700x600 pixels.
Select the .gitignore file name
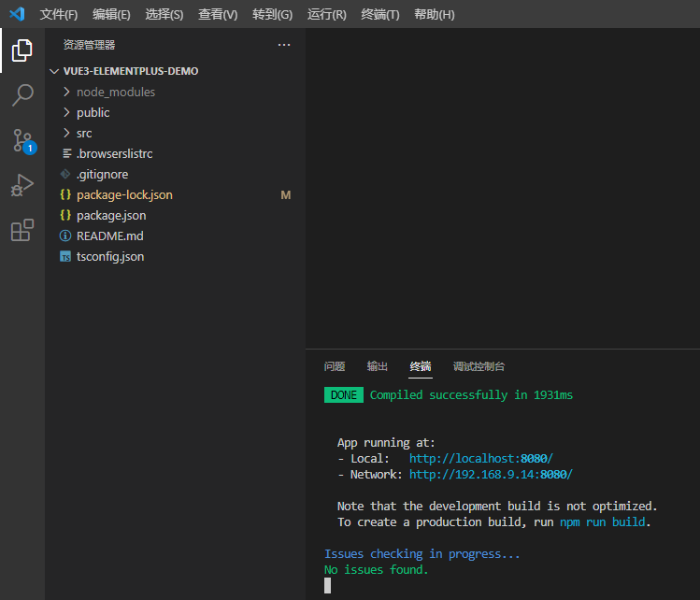pyautogui.click(x=102, y=175)
